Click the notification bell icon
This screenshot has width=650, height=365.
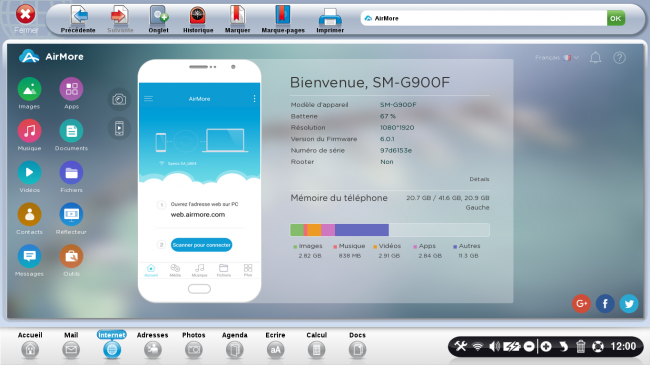pos(595,58)
